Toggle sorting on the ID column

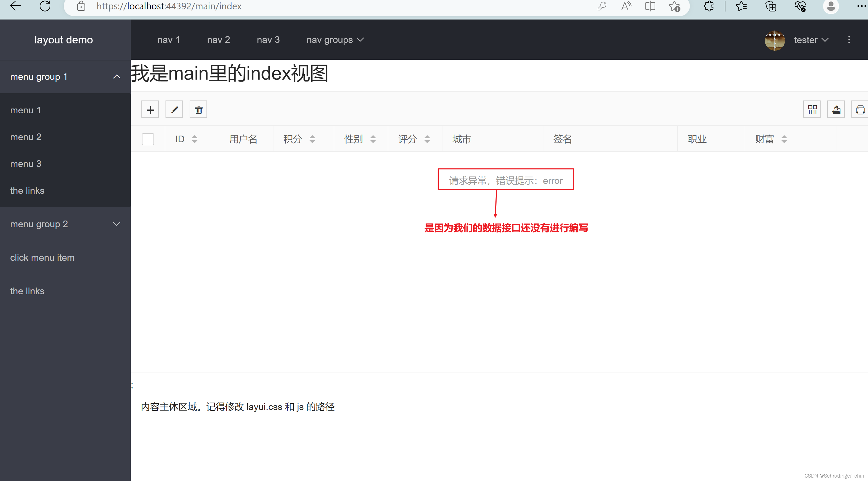(195, 139)
